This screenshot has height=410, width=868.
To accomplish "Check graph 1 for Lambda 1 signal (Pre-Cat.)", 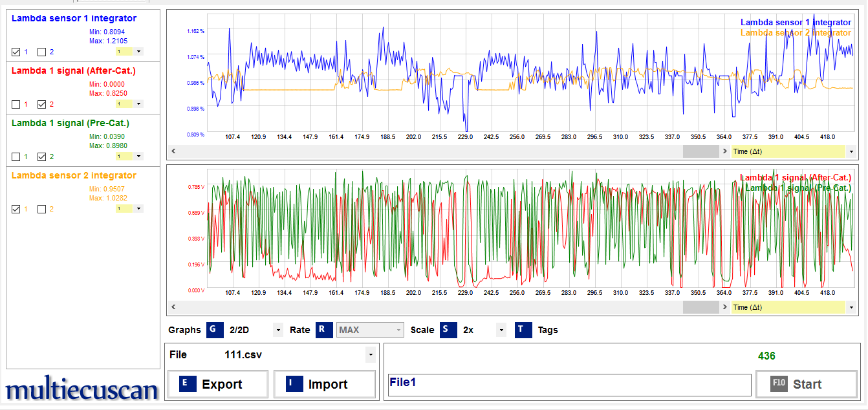I will 16,156.
